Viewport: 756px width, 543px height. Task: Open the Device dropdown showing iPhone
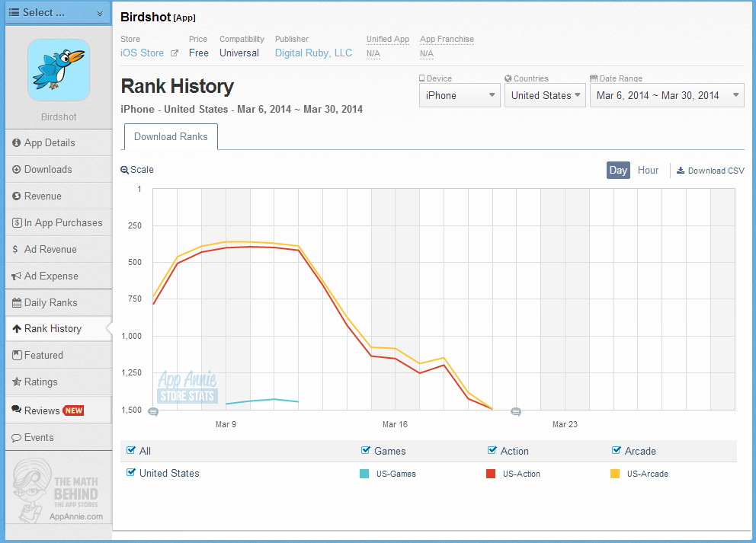click(460, 95)
